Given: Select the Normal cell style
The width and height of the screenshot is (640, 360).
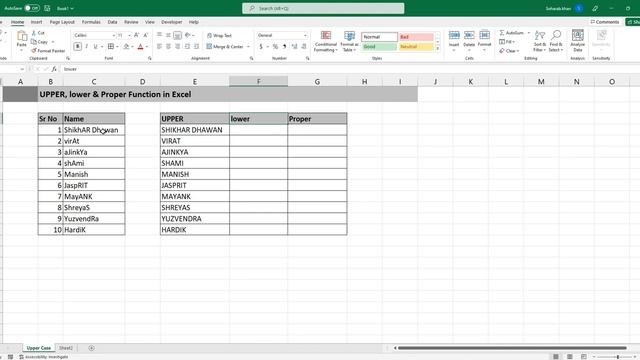Looking at the screenshot, I should click(379, 37).
